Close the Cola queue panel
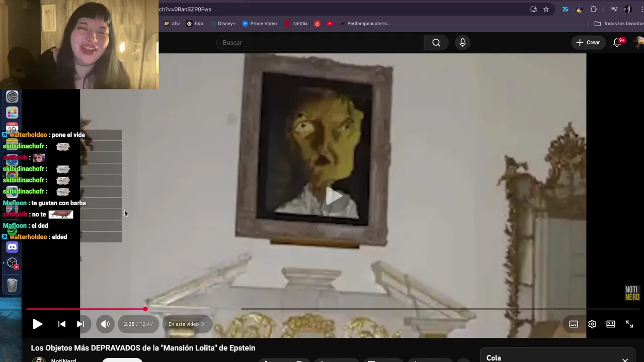This screenshot has height=362, width=644. (x=625, y=359)
